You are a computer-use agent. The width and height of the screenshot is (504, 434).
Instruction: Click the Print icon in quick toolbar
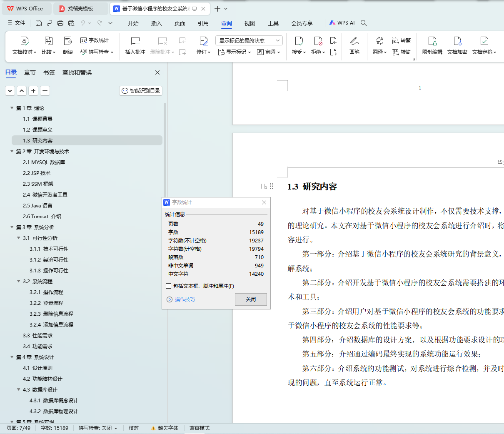pos(60,23)
